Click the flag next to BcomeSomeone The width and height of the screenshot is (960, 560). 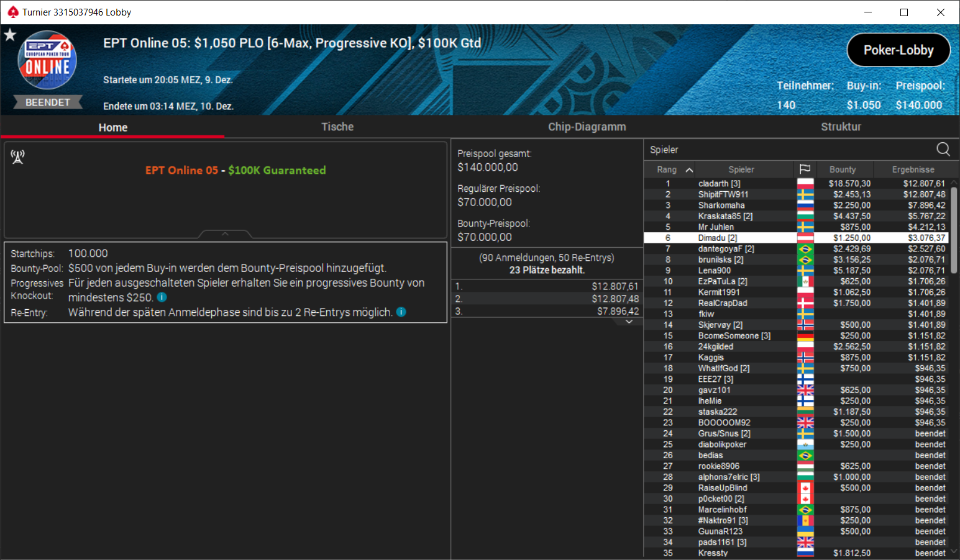[805, 336]
